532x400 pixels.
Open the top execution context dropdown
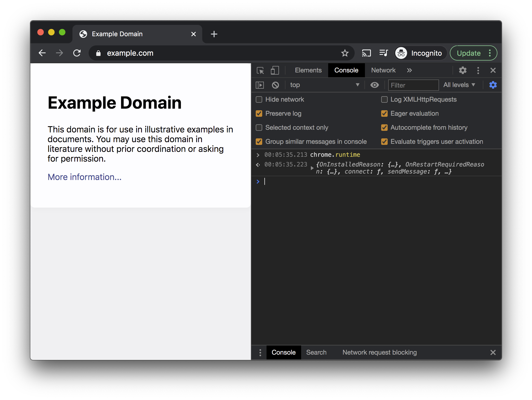[x=324, y=85]
